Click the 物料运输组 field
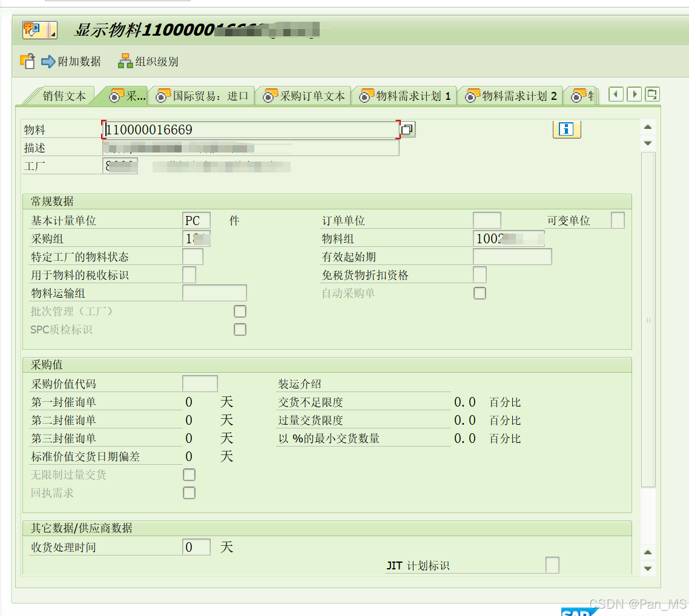 click(x=214, y=293)
